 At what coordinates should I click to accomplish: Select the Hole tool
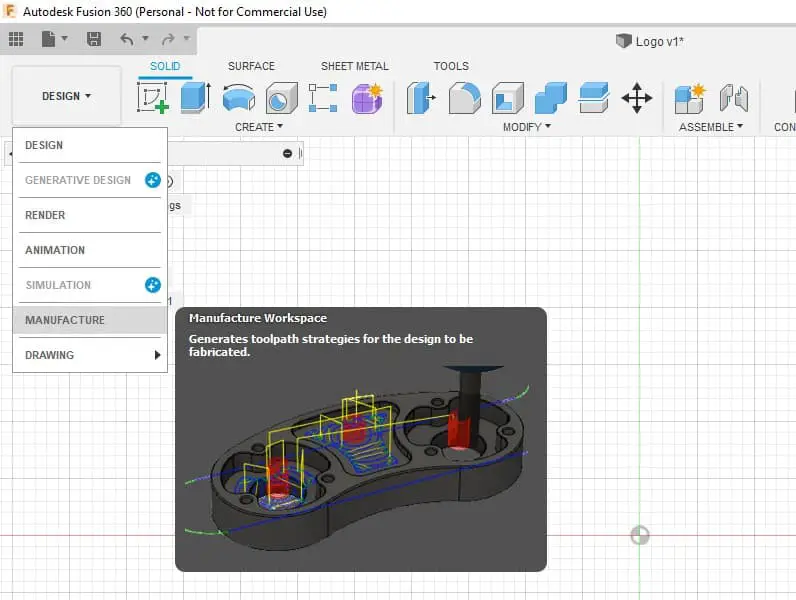coord(281,97)
